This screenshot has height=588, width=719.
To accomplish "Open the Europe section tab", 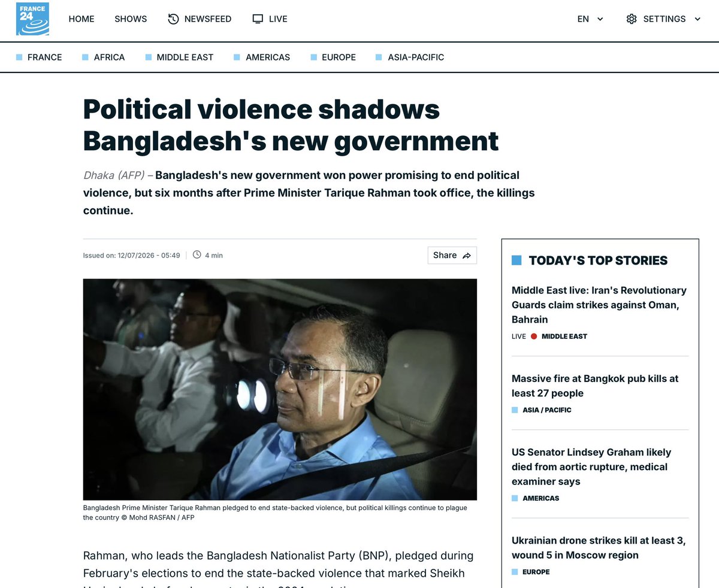I will click(x=333, y=57).
